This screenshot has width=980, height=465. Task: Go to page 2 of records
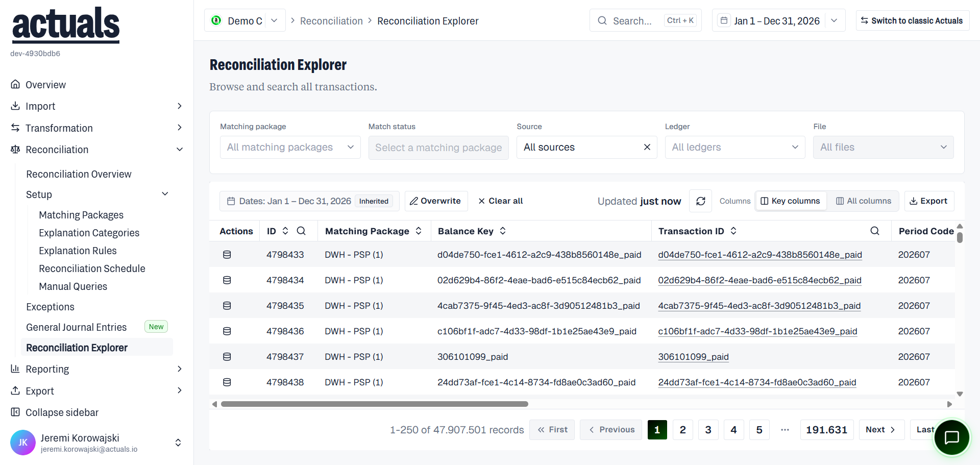[682, 430]
